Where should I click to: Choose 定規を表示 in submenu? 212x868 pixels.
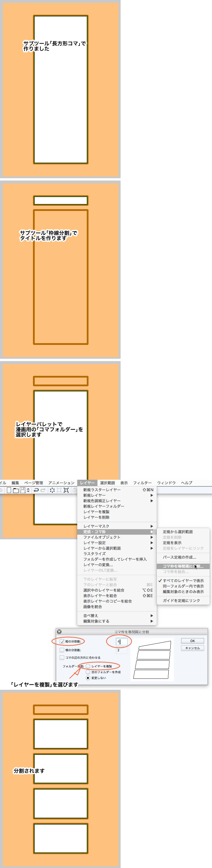pyautogui.click(x=183, y=543)
